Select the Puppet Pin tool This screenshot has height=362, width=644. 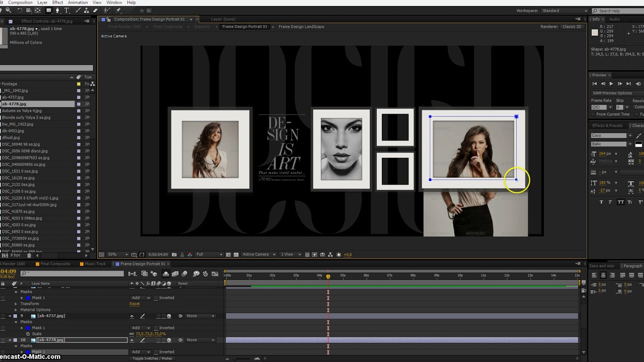(x=118, y=11)
